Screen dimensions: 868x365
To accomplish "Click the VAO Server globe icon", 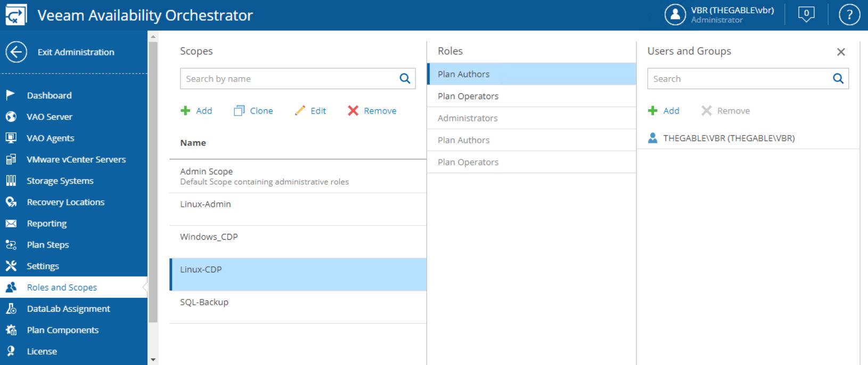I will pyautogui.click(x=11, y=116).
